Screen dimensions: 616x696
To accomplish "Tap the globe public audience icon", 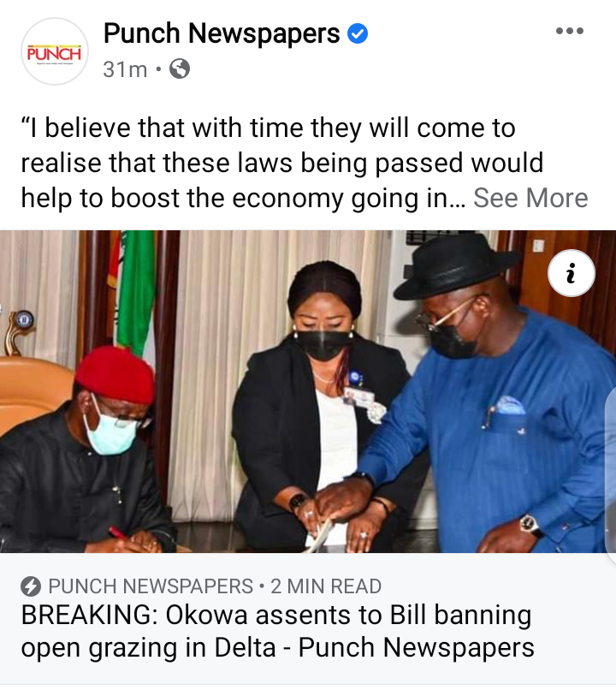I will pyautogui.click(x=180, y=68).
